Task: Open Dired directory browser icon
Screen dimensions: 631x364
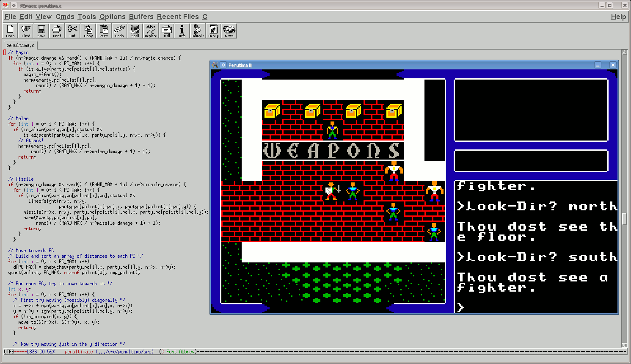Action: click(26, 31)
